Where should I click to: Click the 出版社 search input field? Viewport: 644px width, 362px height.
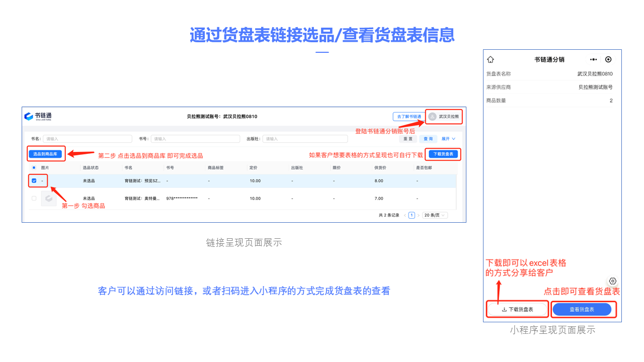click(x=305, y=139)
